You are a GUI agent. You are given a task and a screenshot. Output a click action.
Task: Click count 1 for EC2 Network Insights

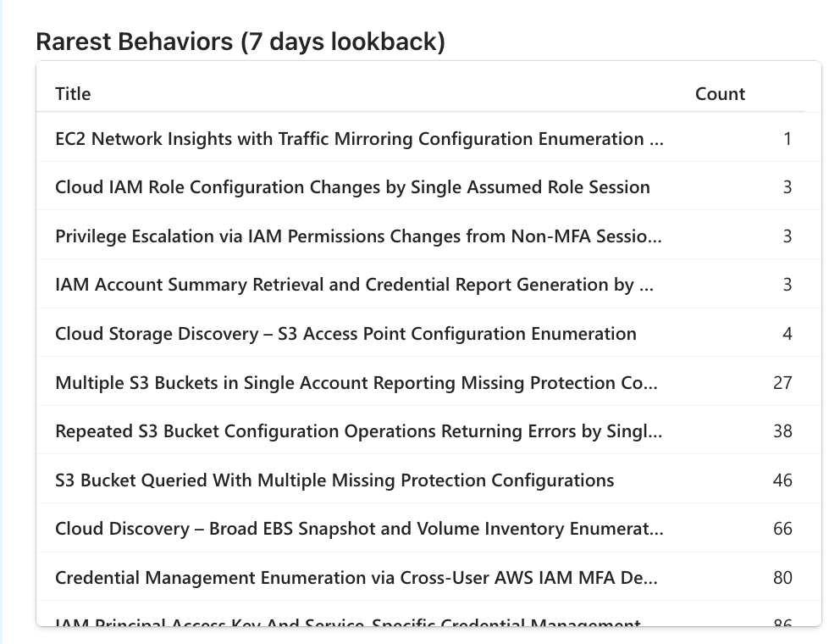pos(787,139)
